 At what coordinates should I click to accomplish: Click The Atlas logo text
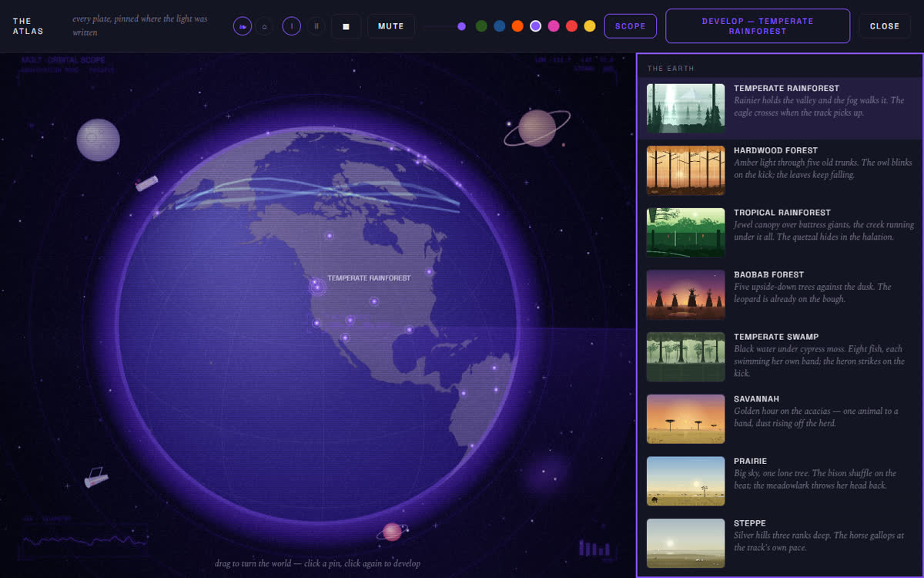pyautogui.click(x=28, y=26)
